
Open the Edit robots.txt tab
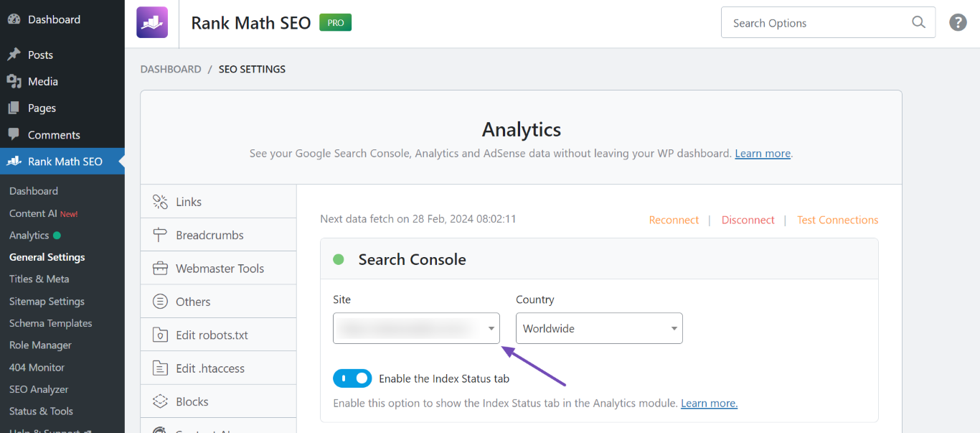pyautogui.click(x=218, y=335)
